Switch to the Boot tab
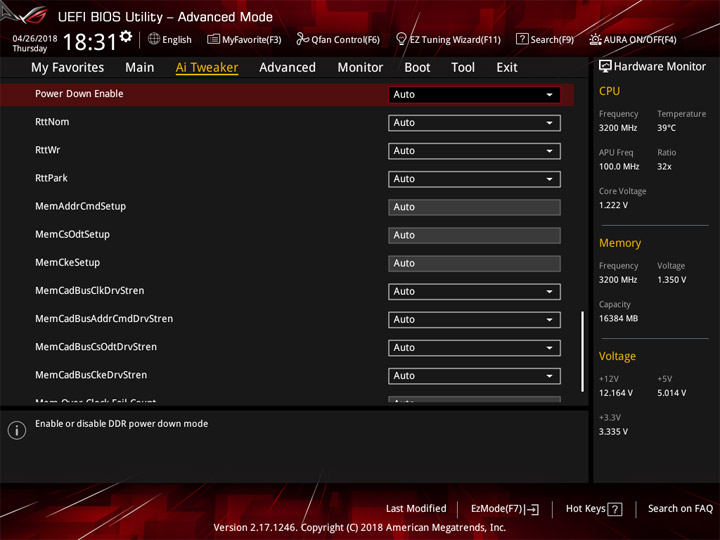This screenshot has height=540, width=720. tap(417, 68)
